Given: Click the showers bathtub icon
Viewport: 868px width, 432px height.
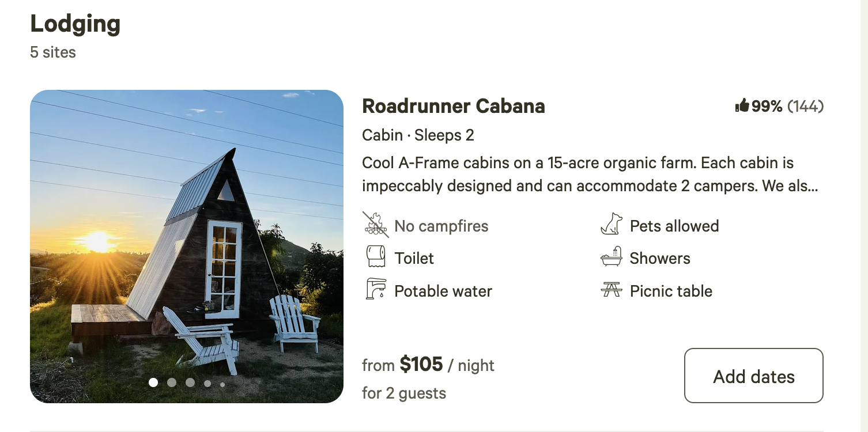Looking at the screenshot, I should [612, 257].
